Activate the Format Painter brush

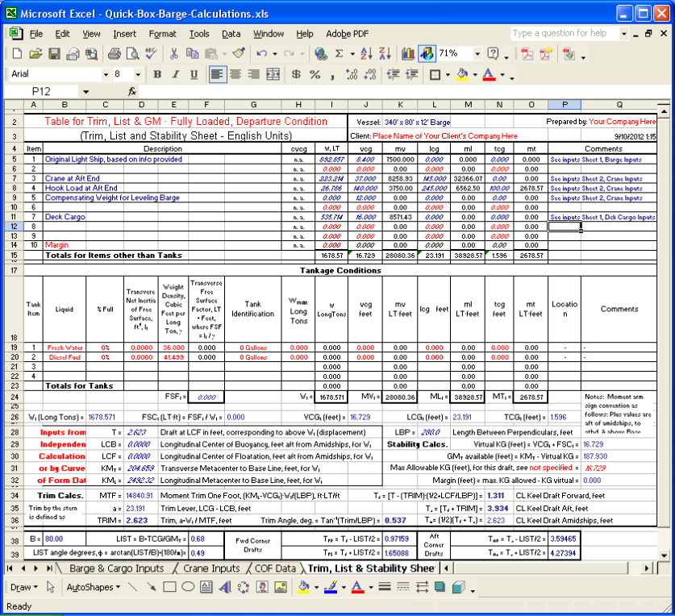239,54
